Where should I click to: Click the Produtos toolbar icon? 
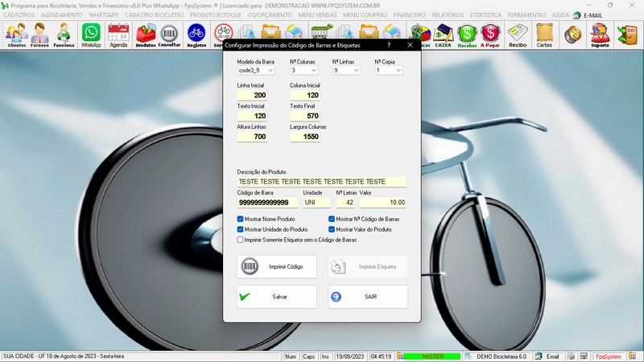(x=146, y=35)
